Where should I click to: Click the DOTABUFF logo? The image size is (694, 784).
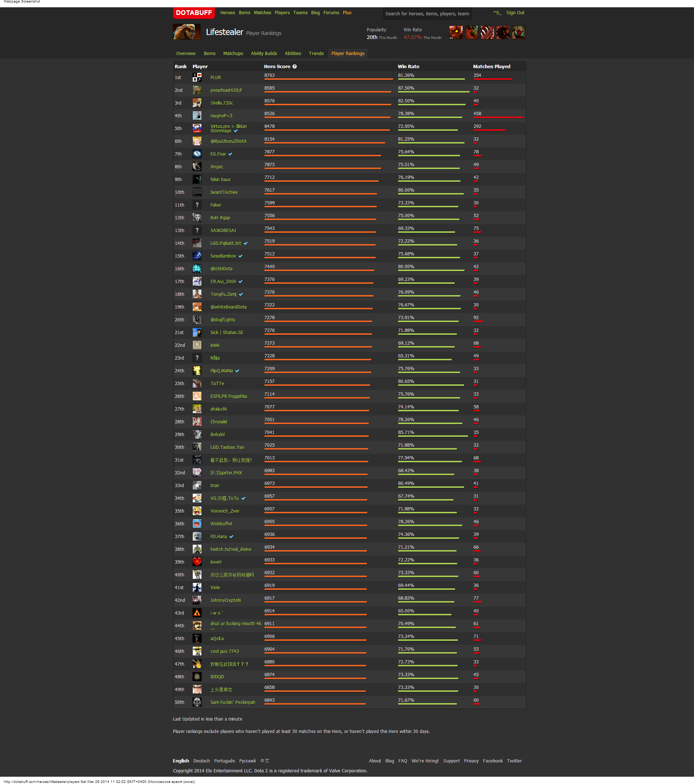click(x=194, y=13)
